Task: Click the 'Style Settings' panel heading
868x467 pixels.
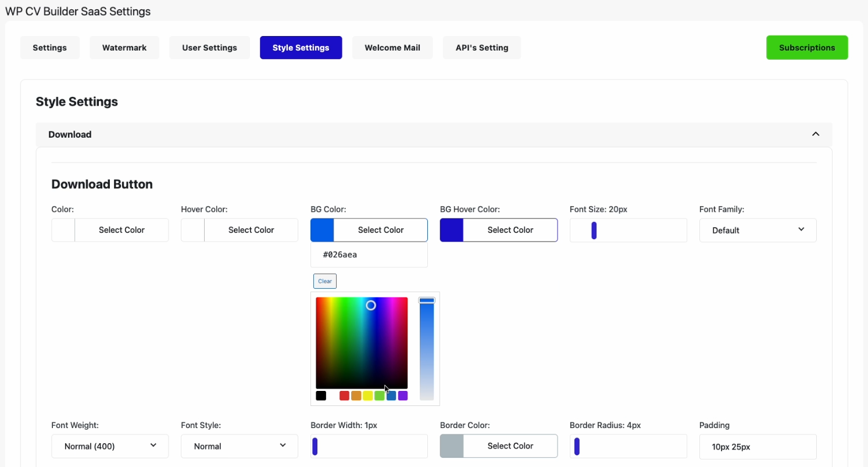Action: click(x=77, y=102)
